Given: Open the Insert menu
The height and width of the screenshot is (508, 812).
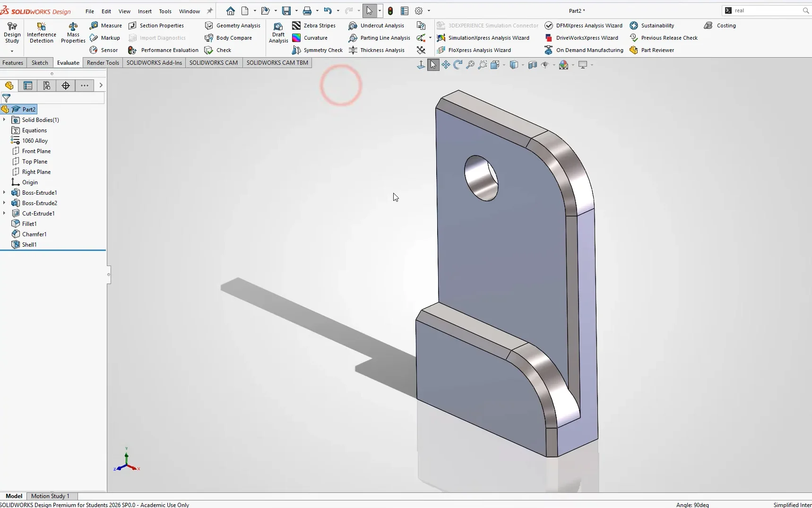Looking at the screenshot, I should coord(145,11).
